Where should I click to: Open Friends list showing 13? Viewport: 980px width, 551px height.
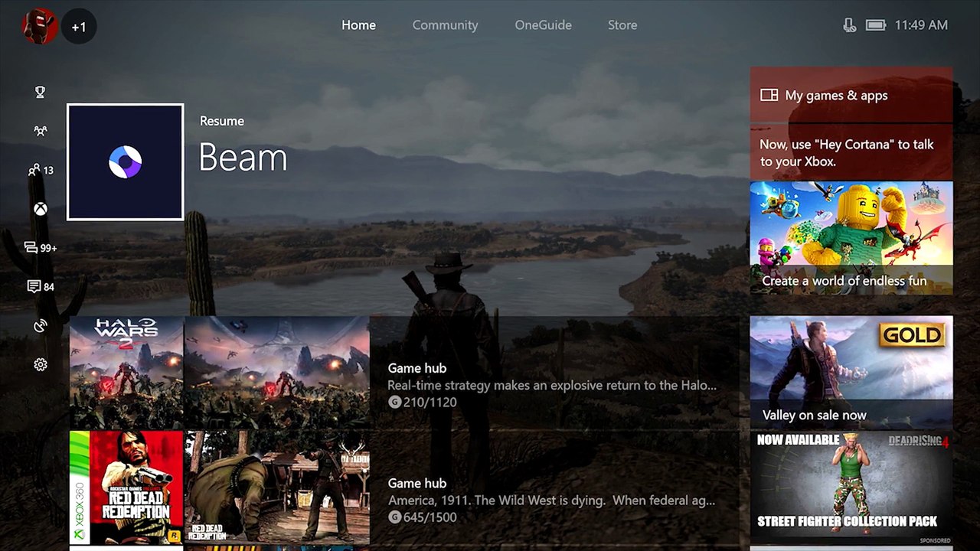[40, 170]
